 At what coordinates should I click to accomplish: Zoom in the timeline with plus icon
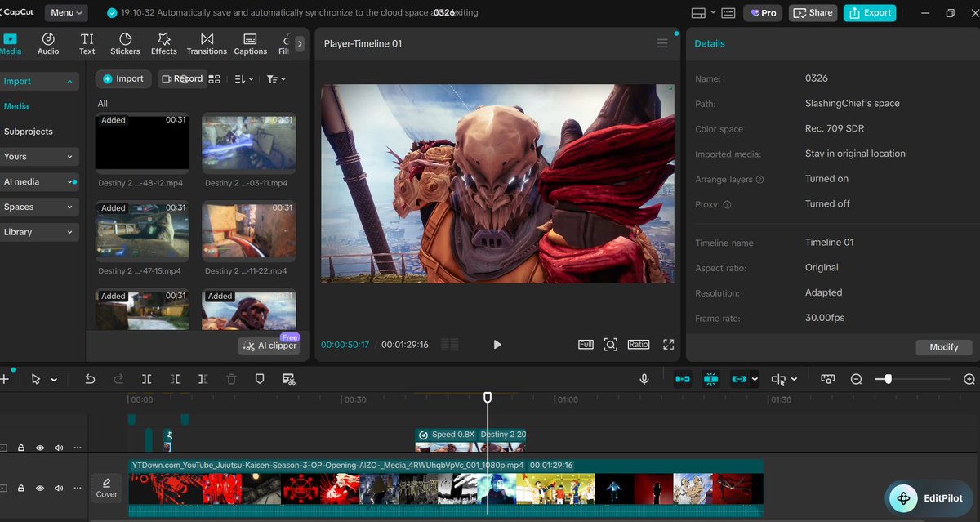click(x=969, y=379)
